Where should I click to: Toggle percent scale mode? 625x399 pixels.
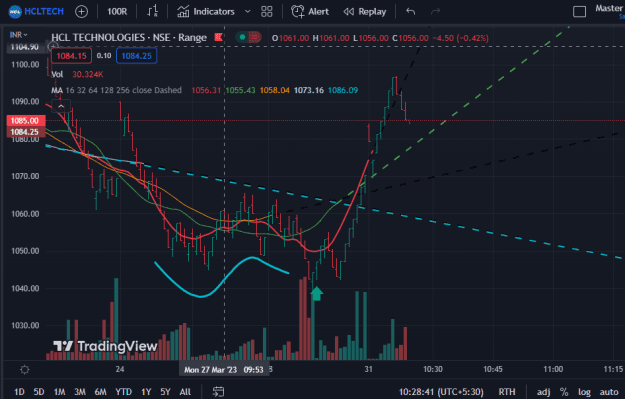point(564,392)
